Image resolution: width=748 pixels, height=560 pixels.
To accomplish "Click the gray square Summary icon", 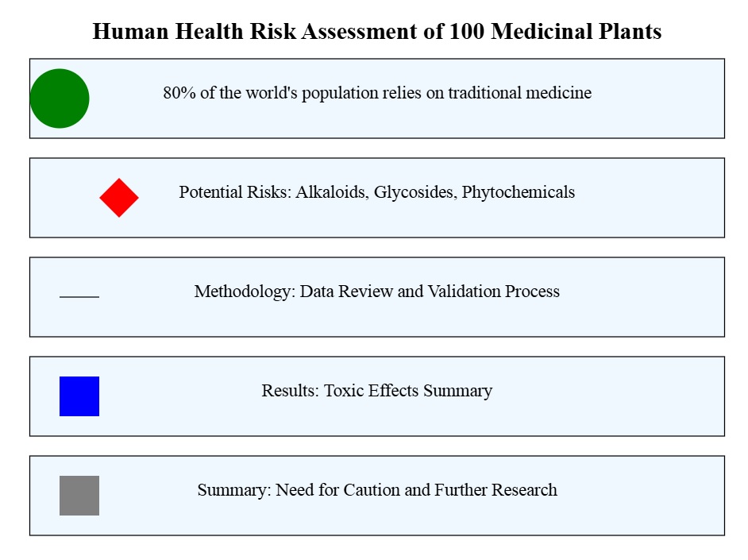I will pyautogui.click(x=79, y=496).
